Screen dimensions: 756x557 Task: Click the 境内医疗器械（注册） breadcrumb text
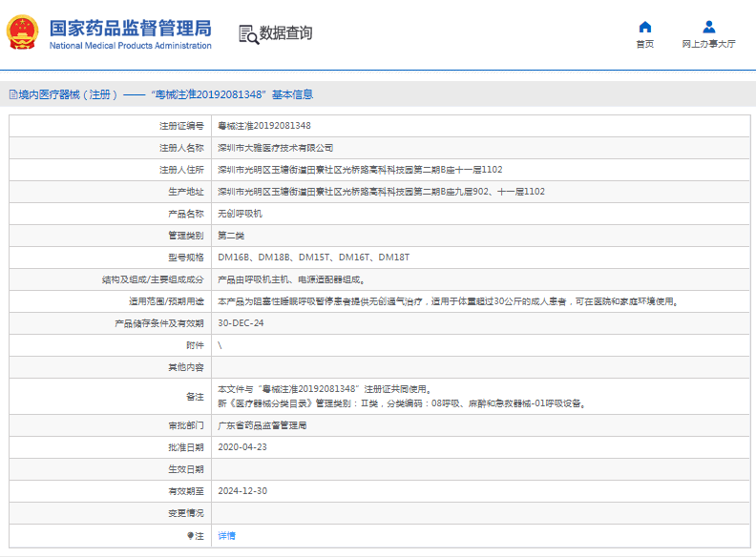(x=70, y=94)
